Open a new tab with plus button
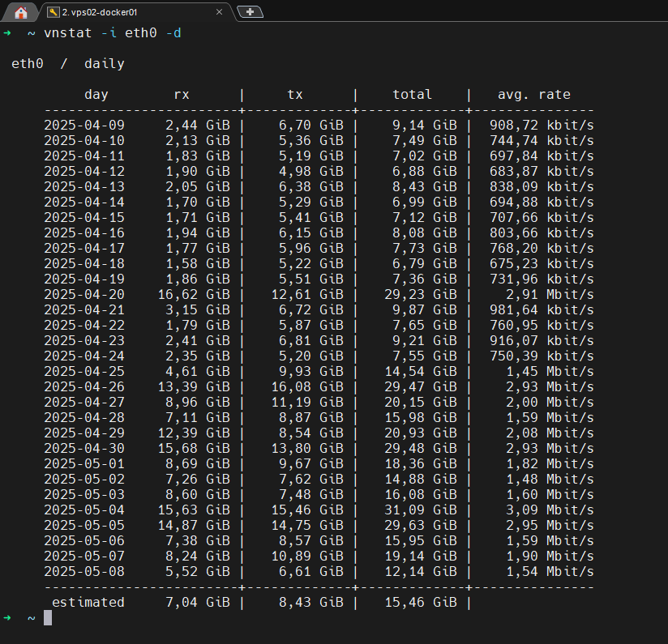Image resolution: width=668 pixels, height=644 pixels. tap(250, 12)
